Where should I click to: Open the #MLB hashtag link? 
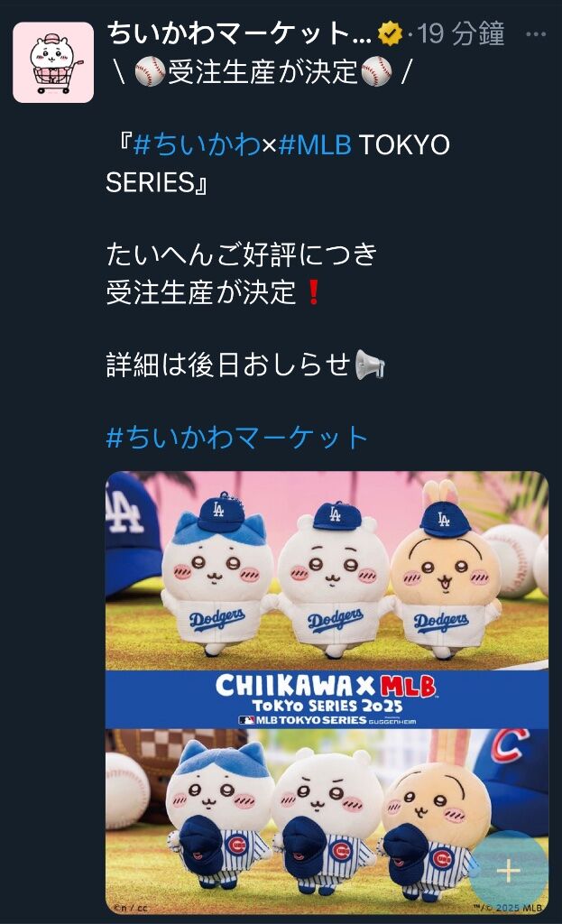tap(315, 145)
